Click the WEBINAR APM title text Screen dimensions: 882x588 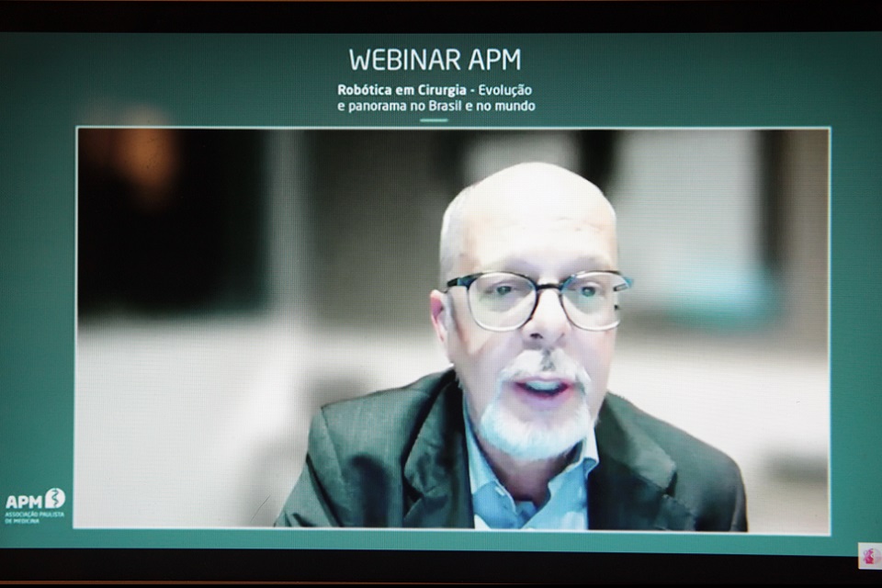click(435, 60)
